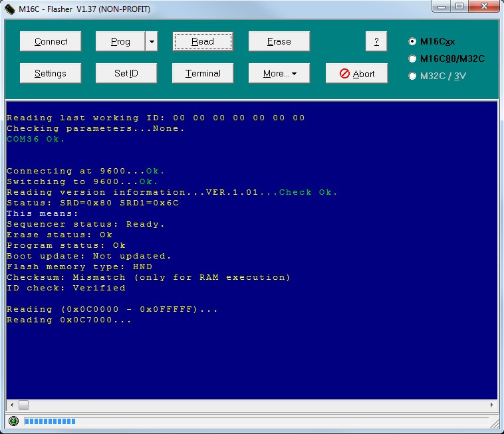
Task: Minimize the M16C Flasher window
Action: point(441,7)
